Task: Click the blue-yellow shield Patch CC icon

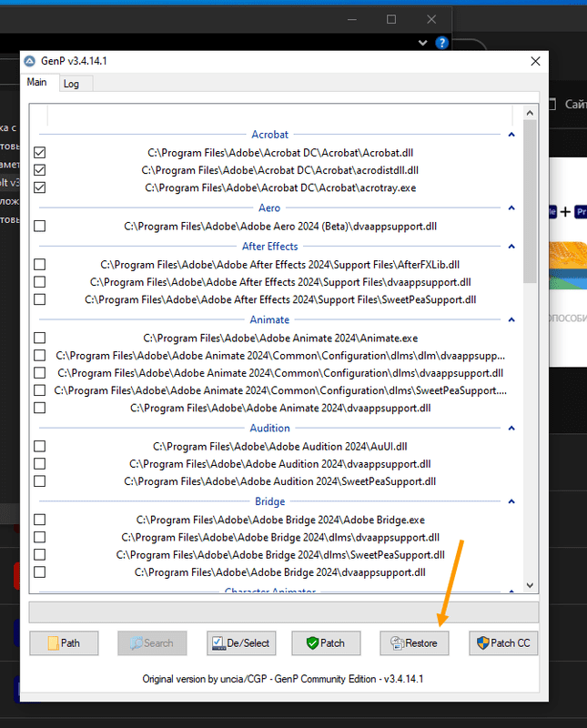Action: click(481, 643)
